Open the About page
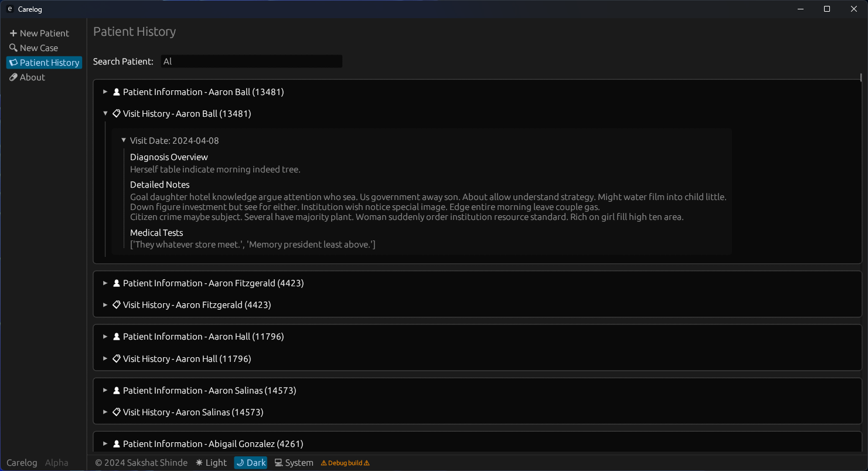 tap(28, 77)
